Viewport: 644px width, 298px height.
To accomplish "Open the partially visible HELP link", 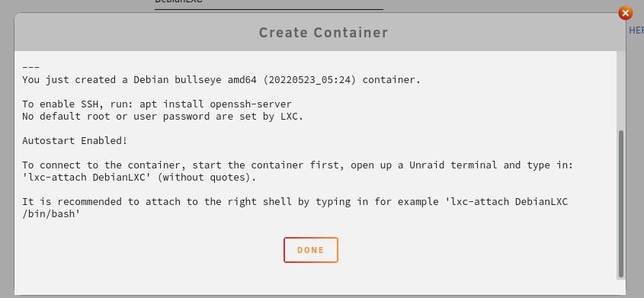I will [636, 30].
